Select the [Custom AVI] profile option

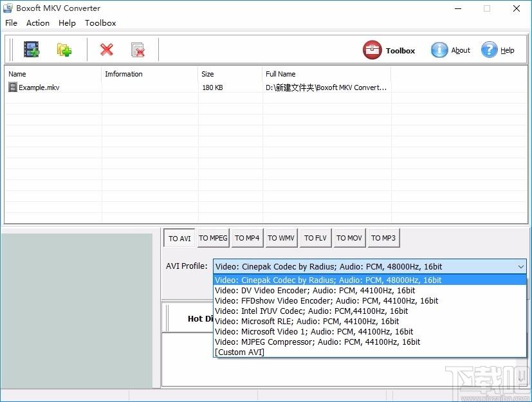pos(370,352)
